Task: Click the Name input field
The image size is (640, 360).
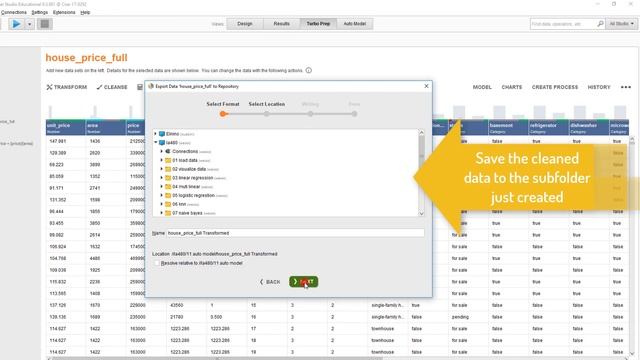Action: [x=295, y=233]
